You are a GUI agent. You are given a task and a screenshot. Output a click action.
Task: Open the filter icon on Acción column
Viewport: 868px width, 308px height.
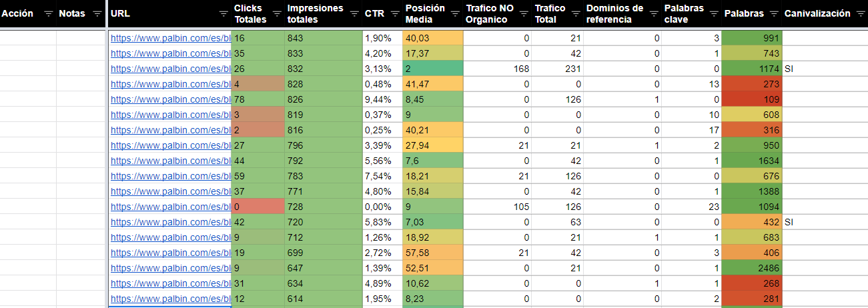pyautogui.click(x=48, y=14)
